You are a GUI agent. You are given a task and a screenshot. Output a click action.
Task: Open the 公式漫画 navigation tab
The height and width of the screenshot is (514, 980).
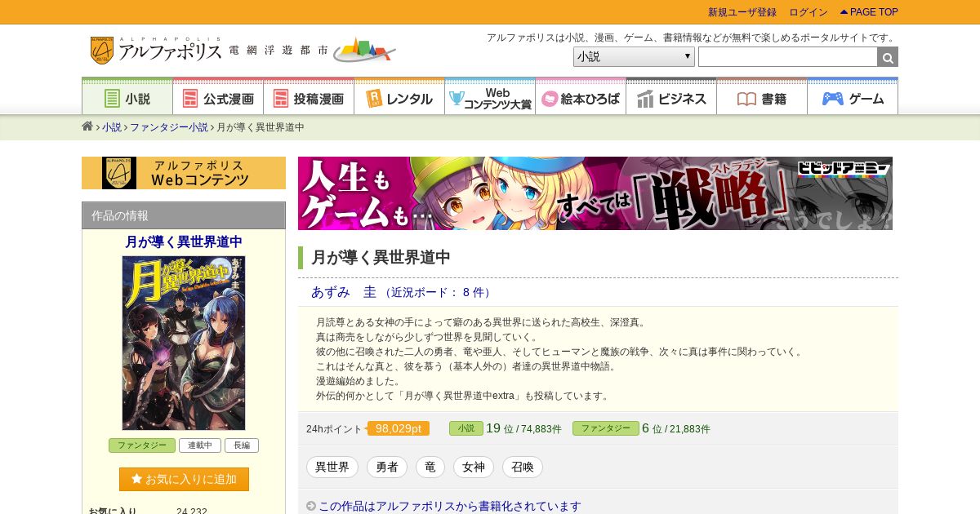[x=218, y=97]
